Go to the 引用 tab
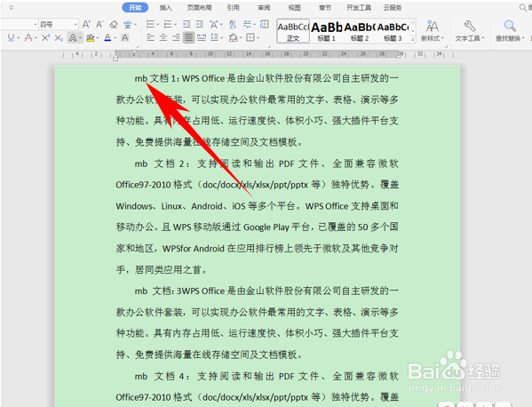The image size is (532, 407). [233, 7]
